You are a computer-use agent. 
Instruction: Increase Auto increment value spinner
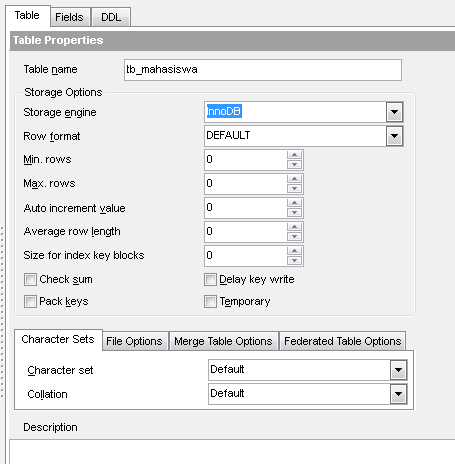pos(294,203)
